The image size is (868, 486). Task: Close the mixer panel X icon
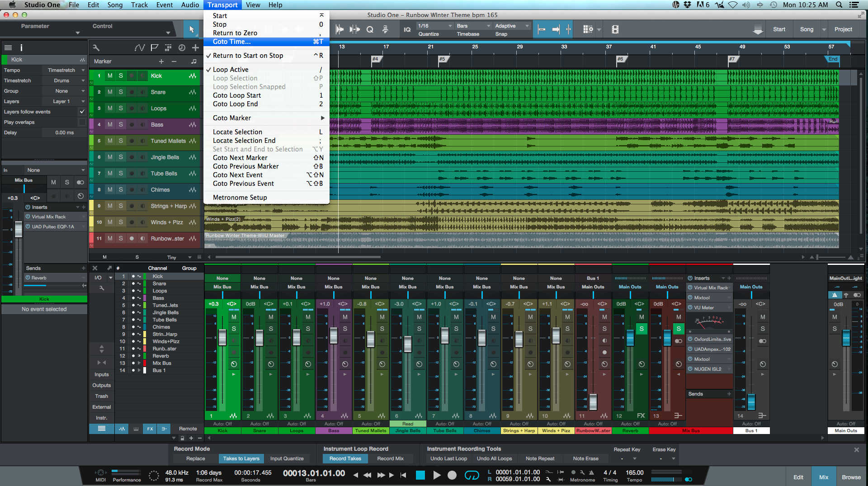point(95,268)
